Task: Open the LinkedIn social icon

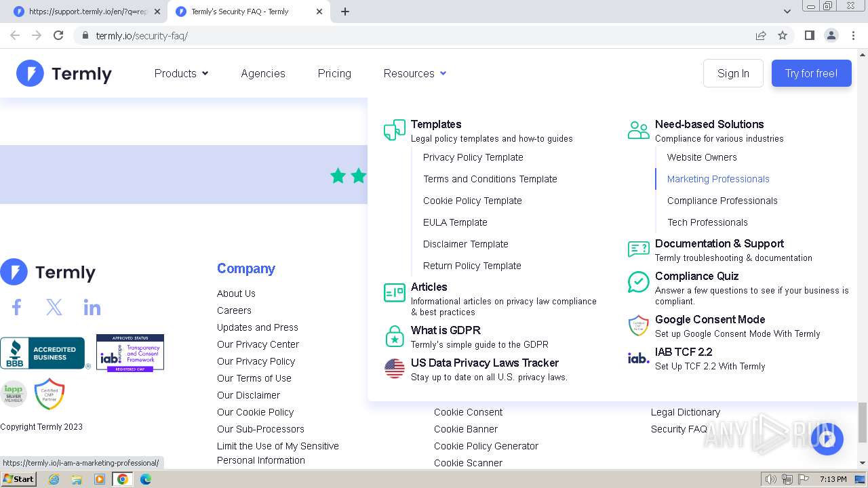Action: click(x=92, y=308)
